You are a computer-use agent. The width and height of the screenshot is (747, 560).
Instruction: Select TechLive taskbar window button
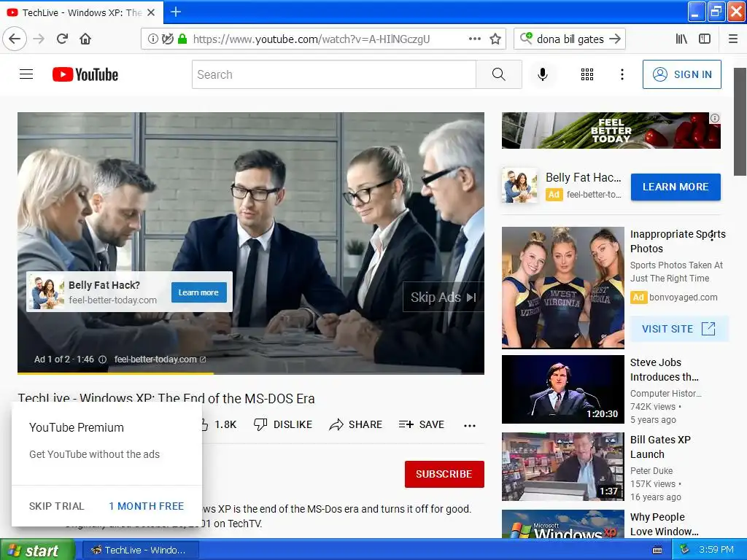tap(139, 550)
